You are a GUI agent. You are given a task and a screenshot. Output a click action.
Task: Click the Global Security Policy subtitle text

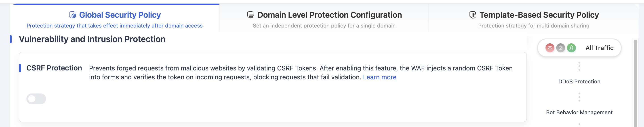[114, 26]
